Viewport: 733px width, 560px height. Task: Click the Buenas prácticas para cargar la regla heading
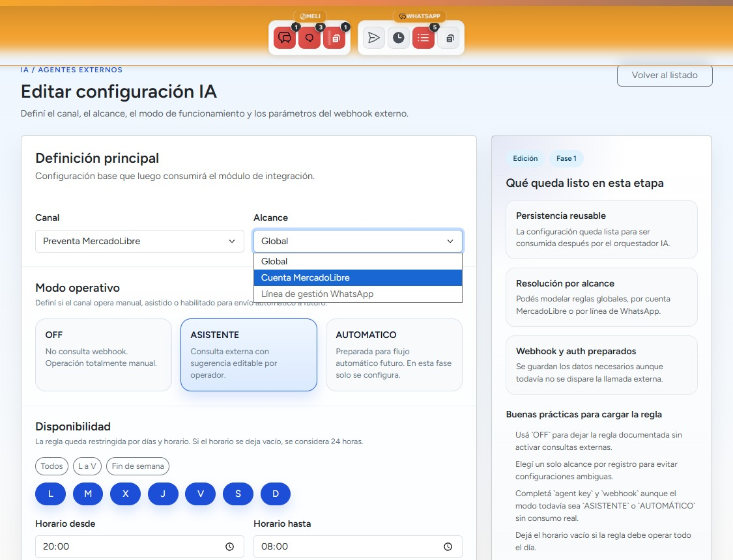click(583, 414)
